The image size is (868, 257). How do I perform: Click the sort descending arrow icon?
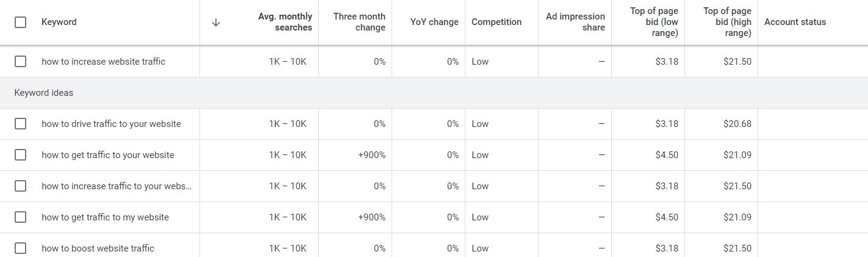(x=215, y=22)
